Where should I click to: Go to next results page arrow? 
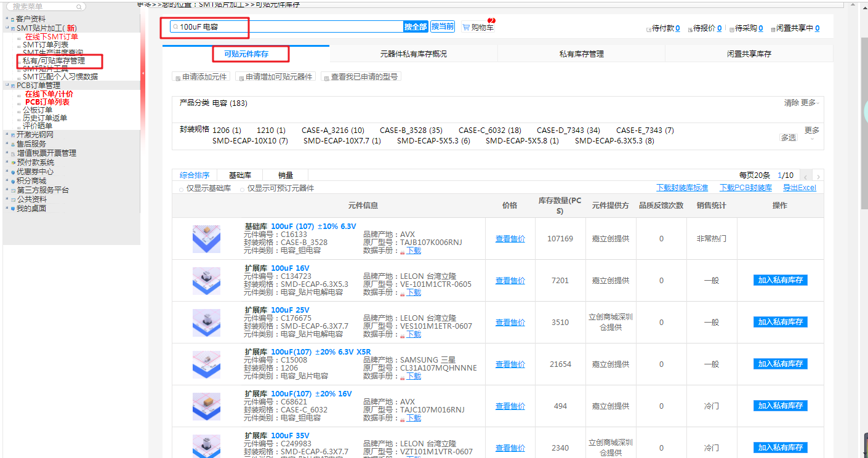(818, 177)
